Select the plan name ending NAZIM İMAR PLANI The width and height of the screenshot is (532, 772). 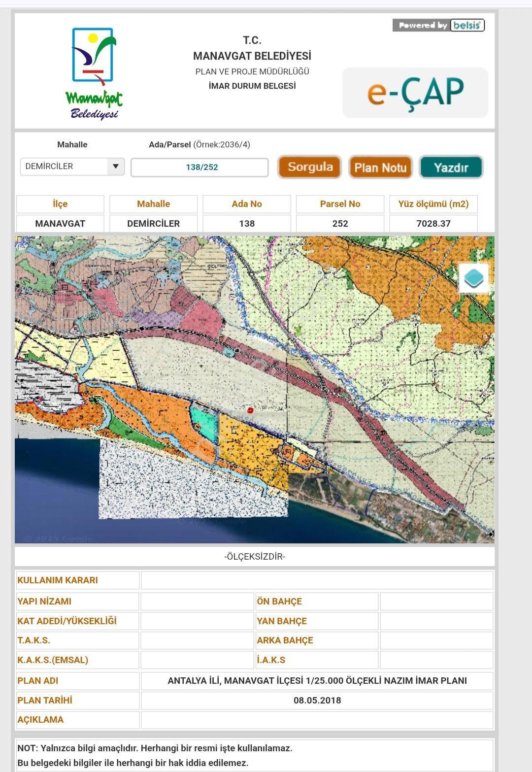coord(317,681)
